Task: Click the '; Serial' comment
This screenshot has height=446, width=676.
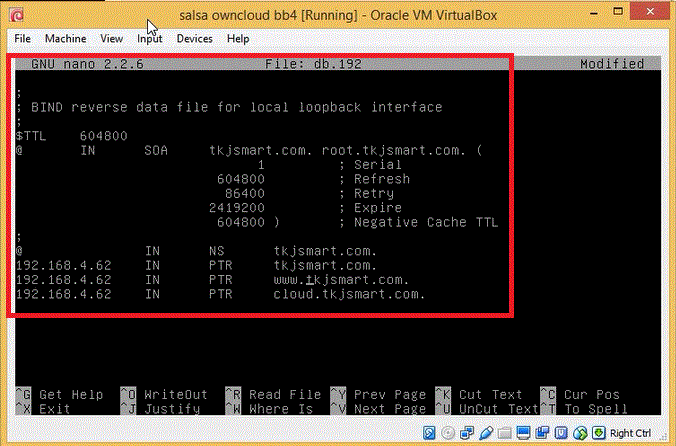Action: (370, 165)
